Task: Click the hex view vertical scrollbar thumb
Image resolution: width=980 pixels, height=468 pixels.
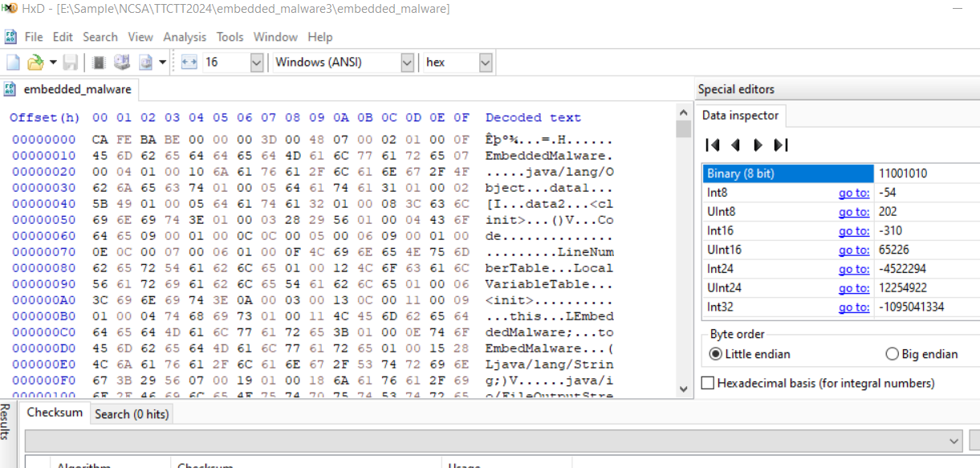Action: click(683, 129)
